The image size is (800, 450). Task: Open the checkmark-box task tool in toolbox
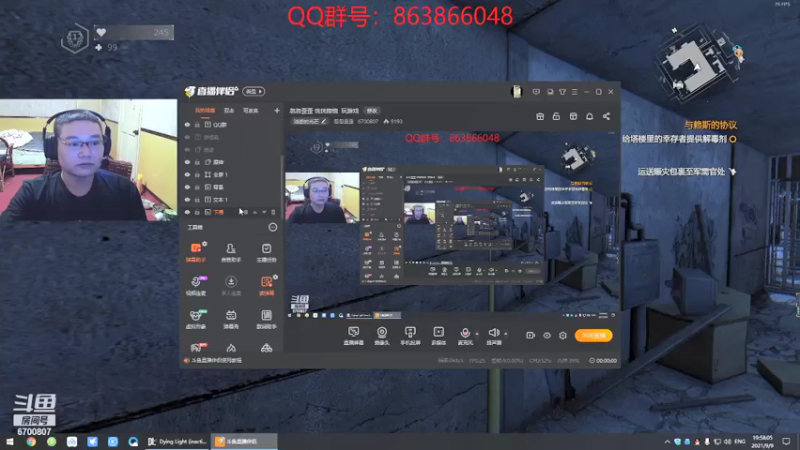pyautogui.click(x=266, y=252)
